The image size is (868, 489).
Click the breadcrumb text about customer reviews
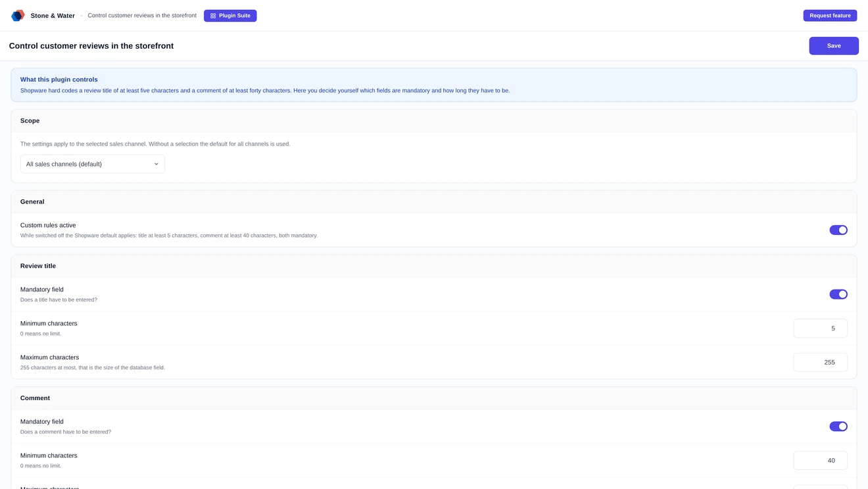point(142,16)
